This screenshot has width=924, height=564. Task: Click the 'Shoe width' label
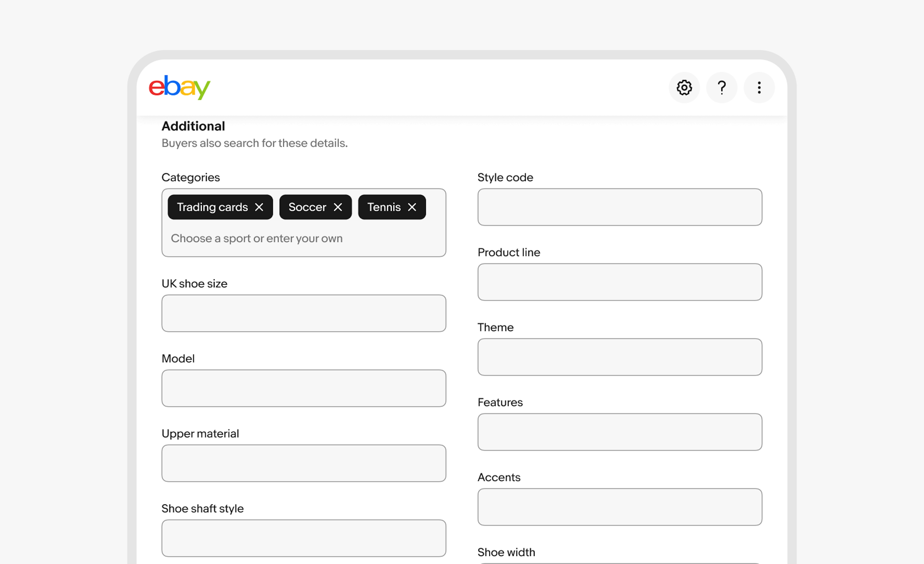click(506, 552)
